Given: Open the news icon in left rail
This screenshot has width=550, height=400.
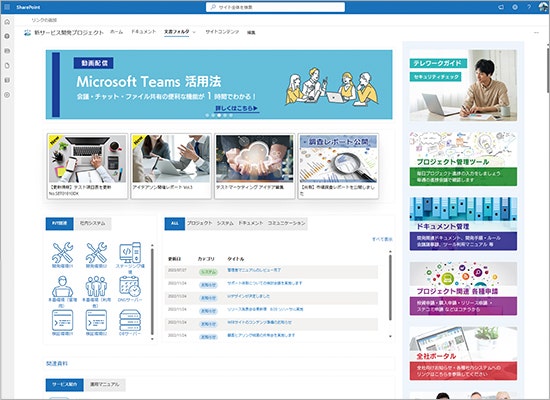Looking at the screenshot, I should click(7, 51).
